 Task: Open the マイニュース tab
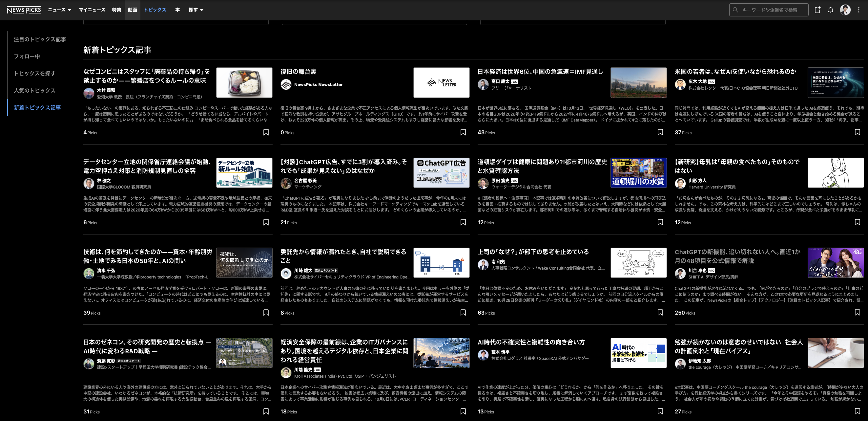pos(92,10)
